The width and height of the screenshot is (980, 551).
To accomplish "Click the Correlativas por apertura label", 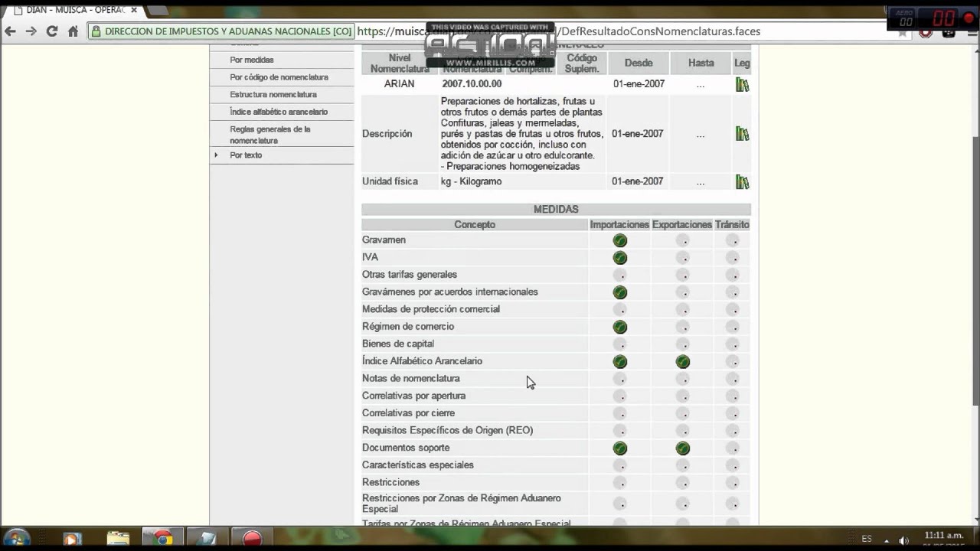I will (413, 396).
